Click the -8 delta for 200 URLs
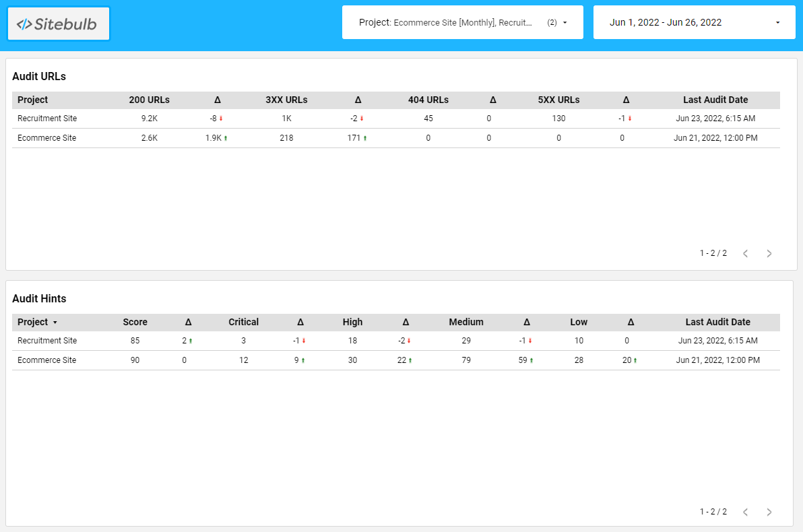803x532 pixels. (x=213, y=119)
